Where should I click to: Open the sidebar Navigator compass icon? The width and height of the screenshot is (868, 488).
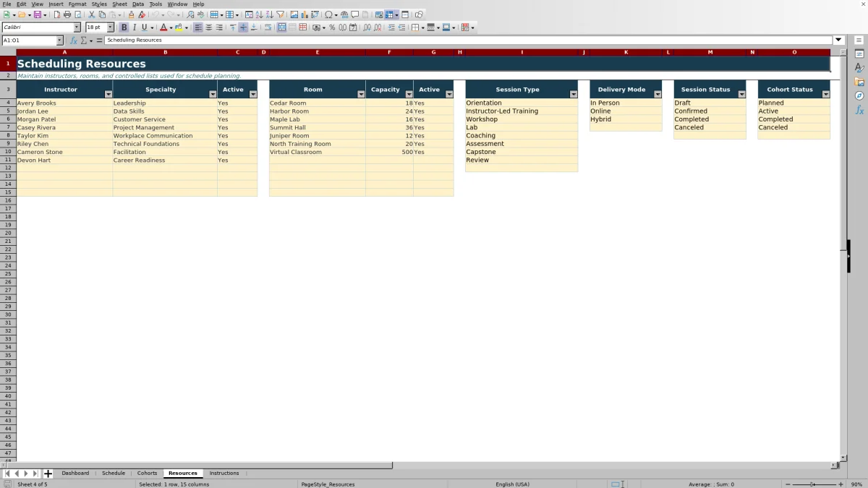[859, 95]
